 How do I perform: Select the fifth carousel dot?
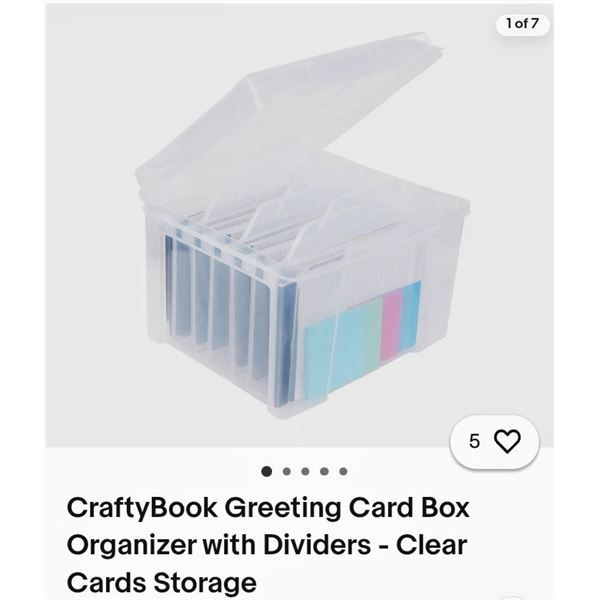point(343,471)
